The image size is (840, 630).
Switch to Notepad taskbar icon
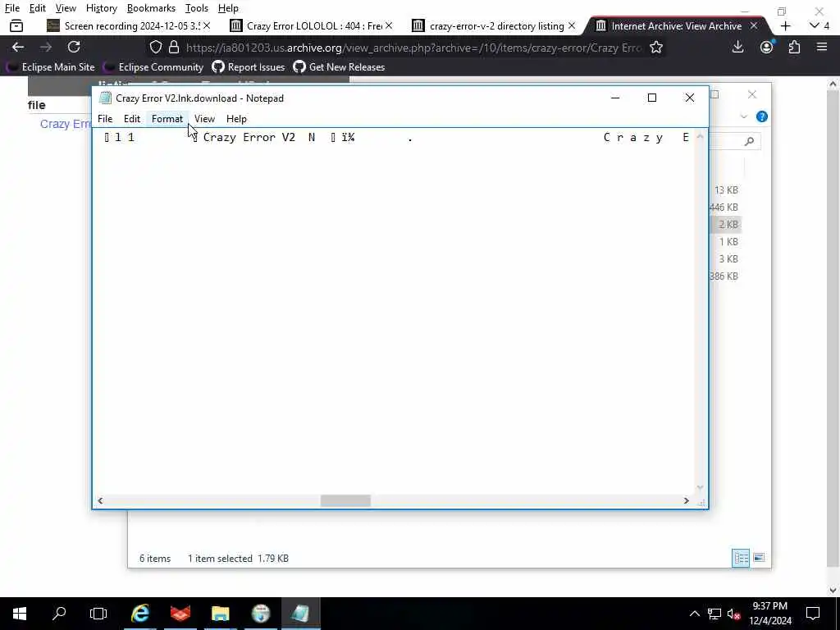click(x=300, y=614)
